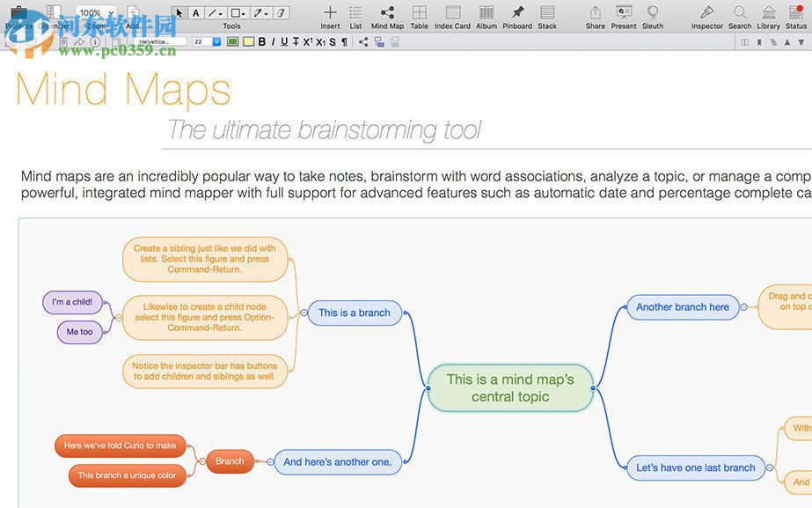This screenshot has height=508, width=812.
Task: Open the Library panel
Action: click(768, 12)
